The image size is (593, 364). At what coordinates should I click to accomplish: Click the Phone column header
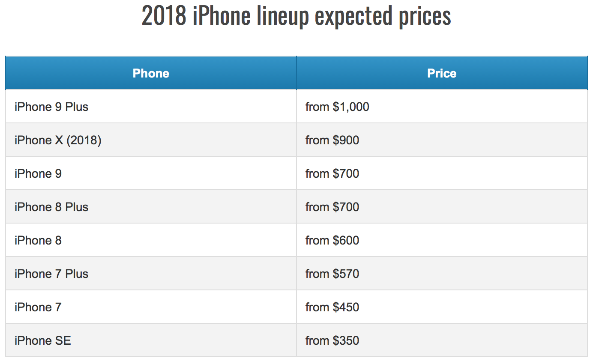click(151, 73)
